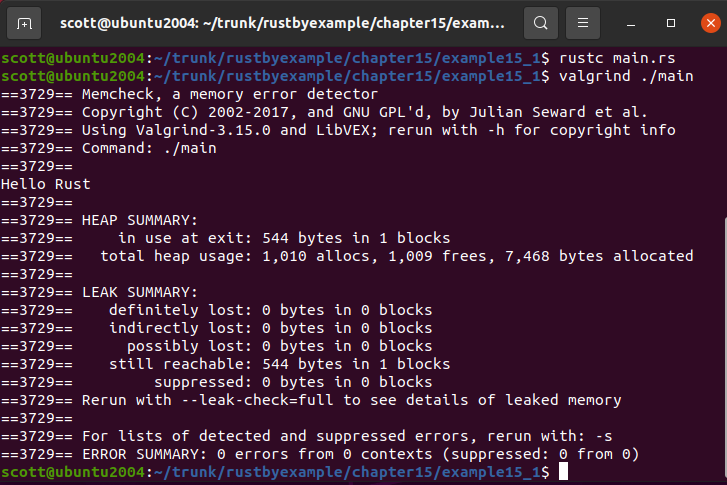This screenshot has height=485, width=727.
Task: Close the terminal window
Action: point(710,23)
